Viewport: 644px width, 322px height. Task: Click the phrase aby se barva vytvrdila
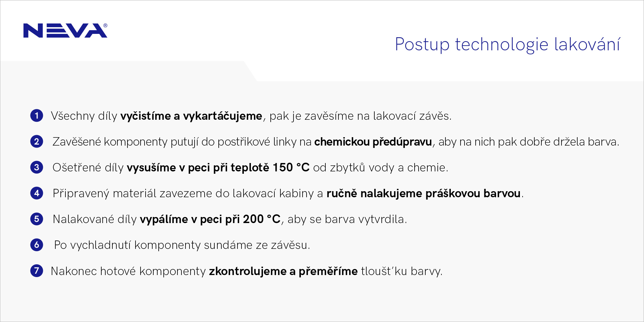[x=347, y=219]
